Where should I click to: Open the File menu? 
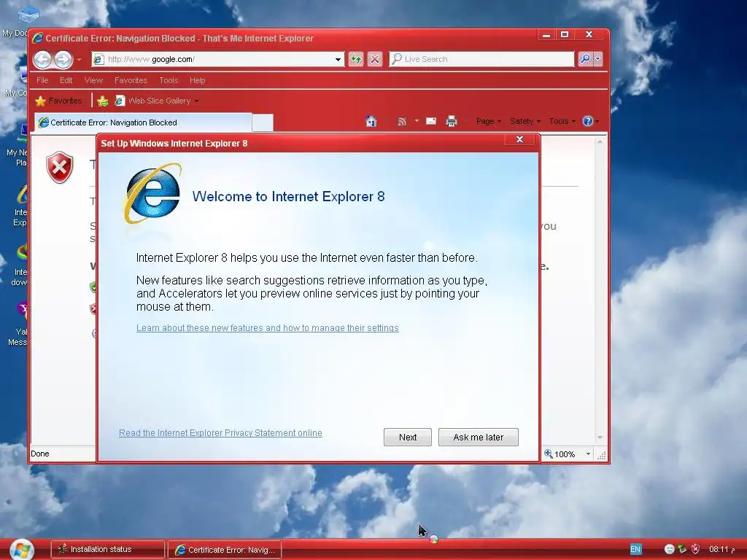click(42, 80)
